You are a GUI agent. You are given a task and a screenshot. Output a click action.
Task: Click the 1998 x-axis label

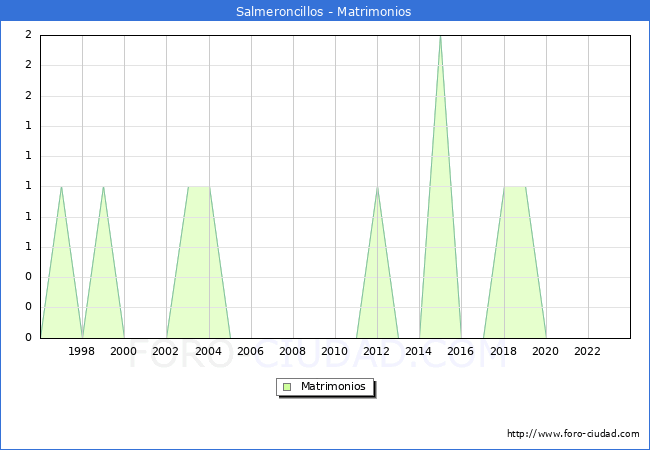82,351
